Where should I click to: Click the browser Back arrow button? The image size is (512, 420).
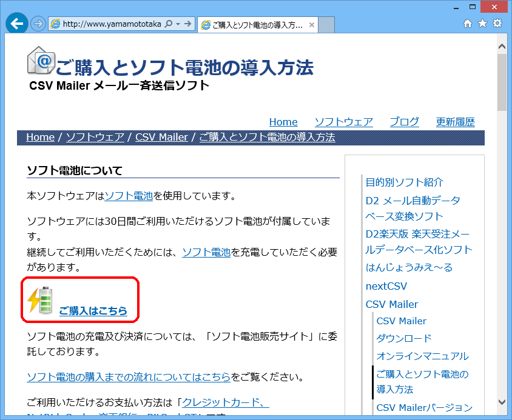(x=18, y=24)
